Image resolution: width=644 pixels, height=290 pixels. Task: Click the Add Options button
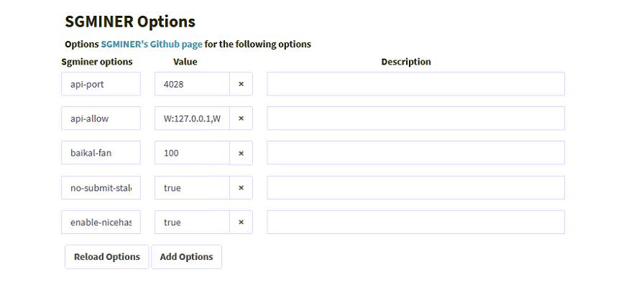186,257
